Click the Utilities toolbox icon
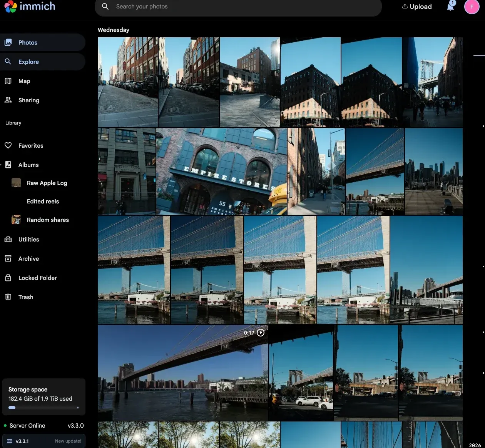The width and height of the screenshot is (485, 448). click(8, 239)
